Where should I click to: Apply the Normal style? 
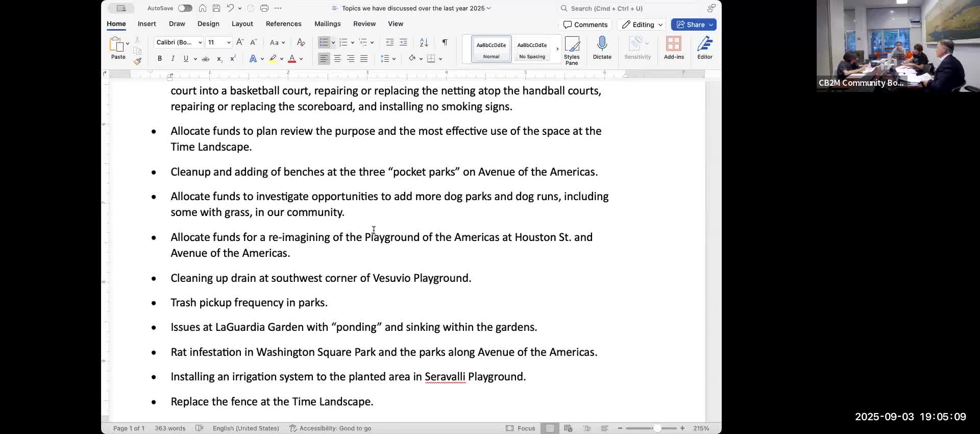tap(491, 49)
